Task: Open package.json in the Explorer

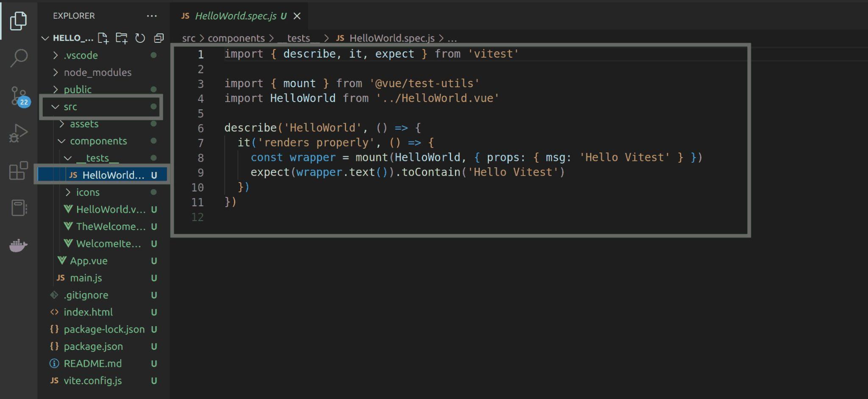Action: pyautogui.click(x=93, y=346)
